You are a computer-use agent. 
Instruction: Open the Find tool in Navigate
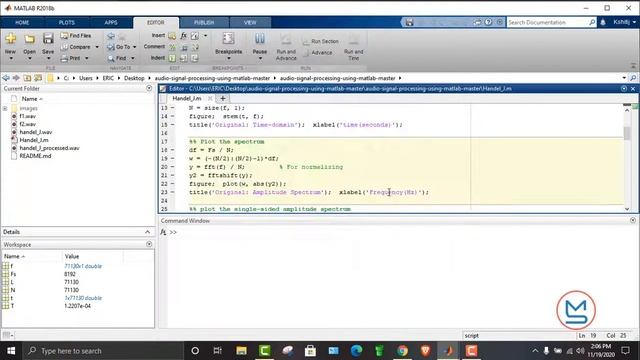[x=117, y=58]
